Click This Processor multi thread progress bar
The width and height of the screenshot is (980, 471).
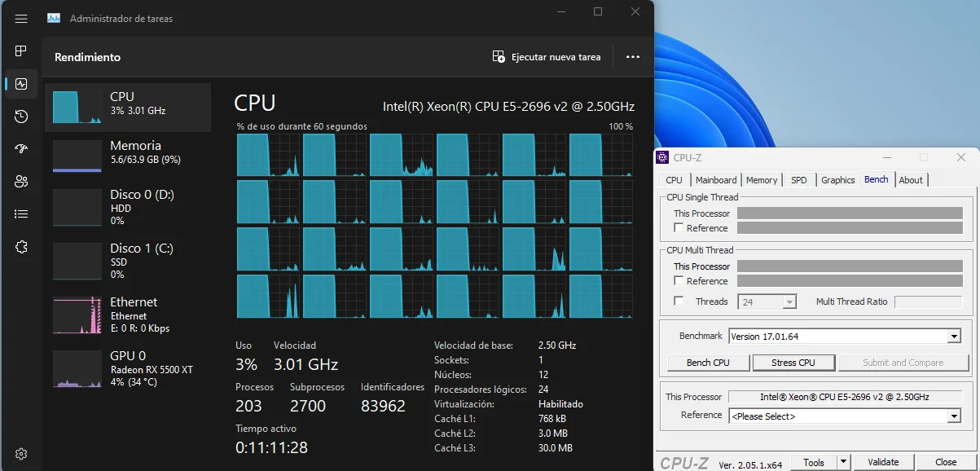850,266
